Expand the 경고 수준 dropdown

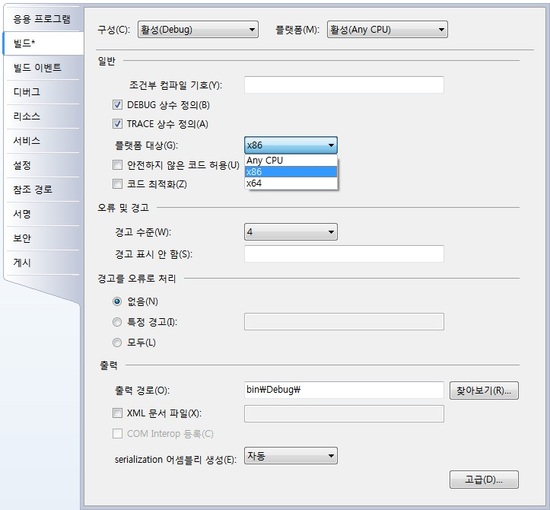coord(291,232)
